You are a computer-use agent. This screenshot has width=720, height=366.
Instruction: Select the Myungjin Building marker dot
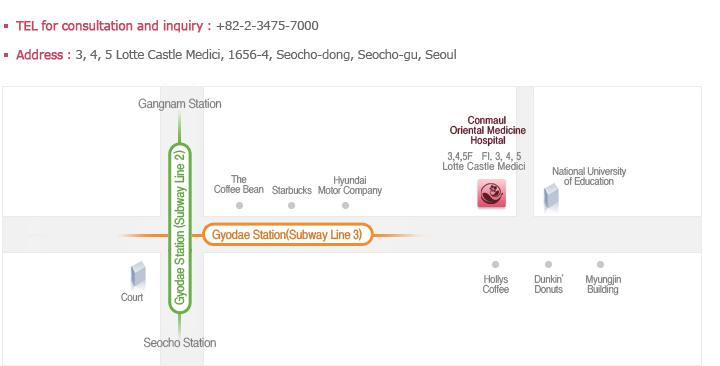click(x=600, y=265)
